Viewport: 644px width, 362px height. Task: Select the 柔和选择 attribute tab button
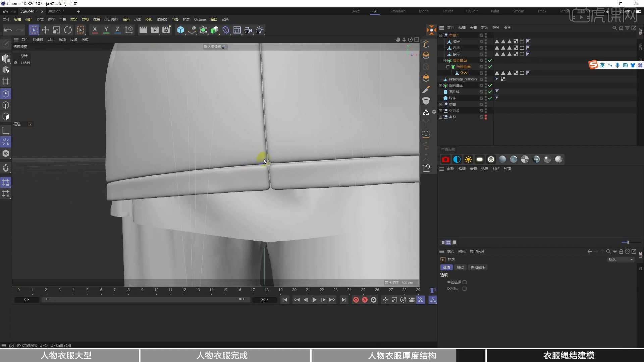coord(478,267)
